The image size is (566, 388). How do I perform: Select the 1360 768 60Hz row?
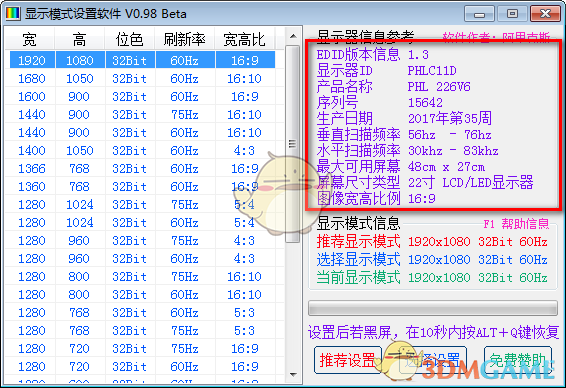pos(142,187)
